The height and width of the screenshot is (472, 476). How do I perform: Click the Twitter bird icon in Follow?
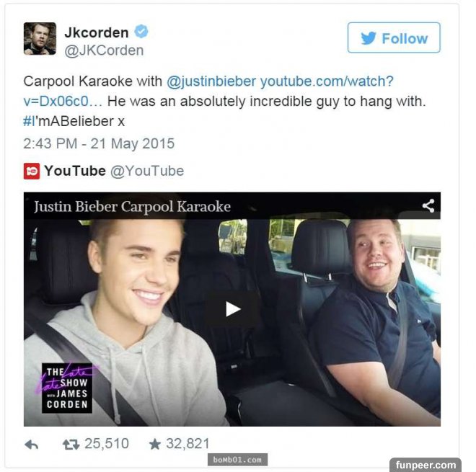coord(369,38)
